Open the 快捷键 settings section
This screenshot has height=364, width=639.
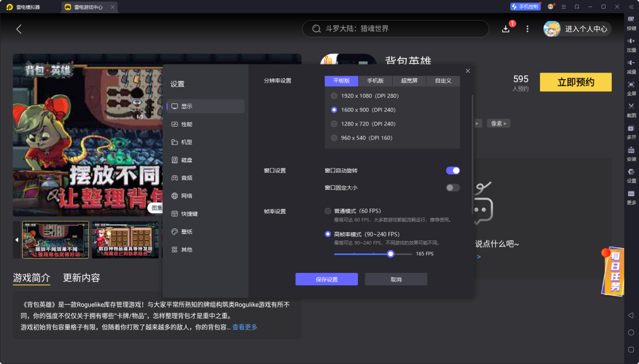(x=205, y=214)
